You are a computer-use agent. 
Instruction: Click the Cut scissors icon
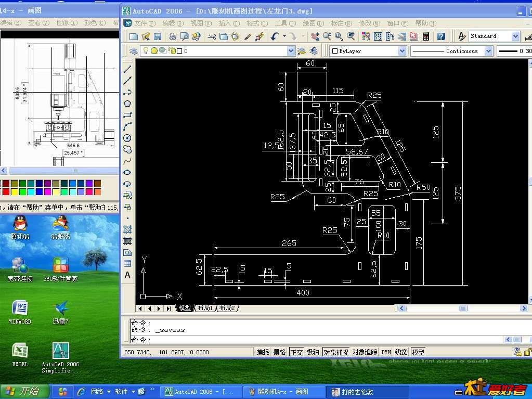point(212,36)
